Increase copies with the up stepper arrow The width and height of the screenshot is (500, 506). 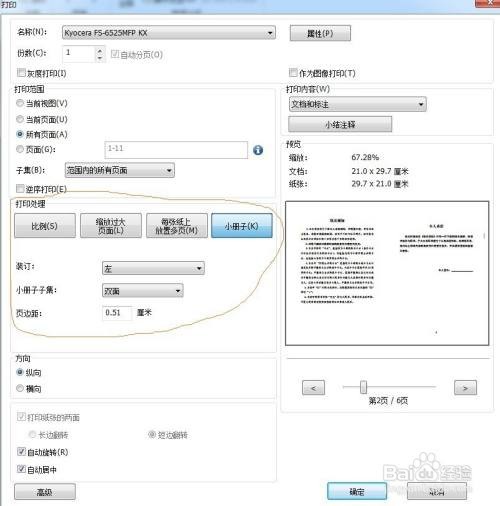[100, 50]
